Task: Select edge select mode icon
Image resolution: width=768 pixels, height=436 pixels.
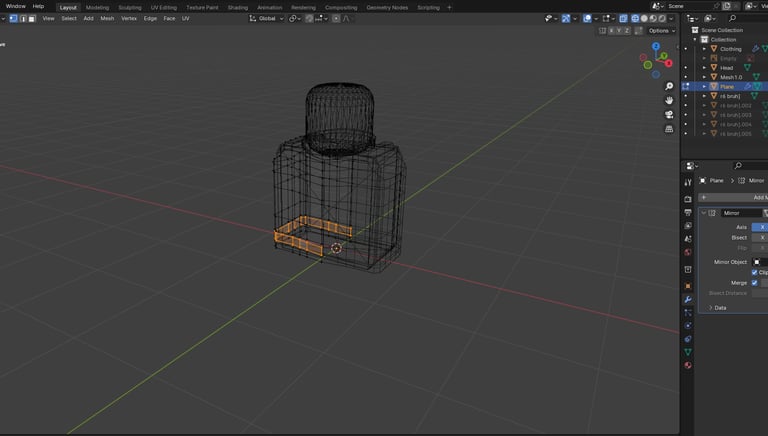Action: coord(22,18)
